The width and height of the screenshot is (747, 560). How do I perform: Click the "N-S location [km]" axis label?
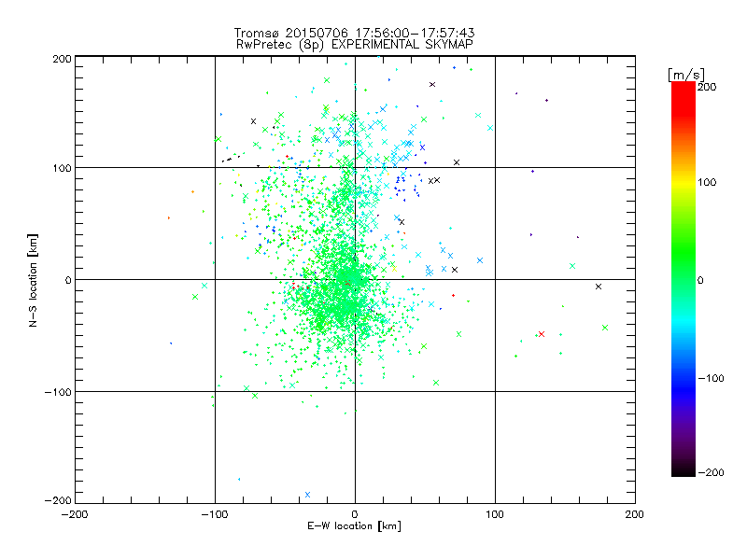(33, 281)
